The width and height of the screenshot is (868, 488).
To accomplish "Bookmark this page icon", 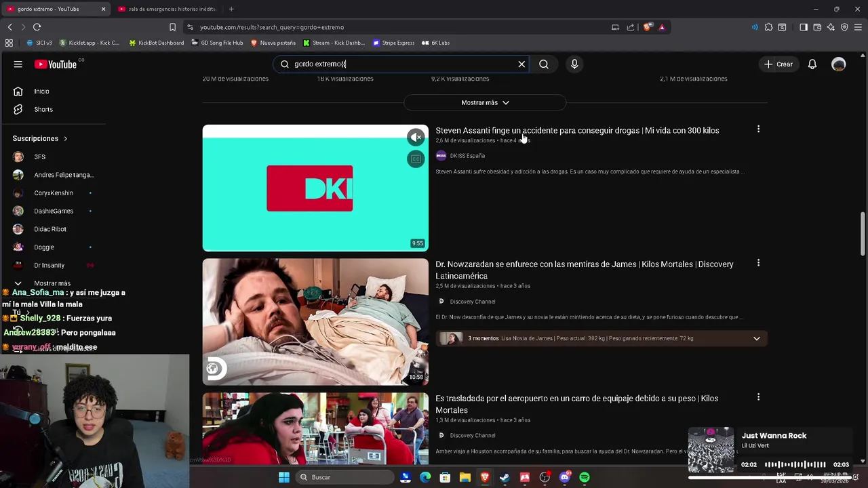I will pyautogui.click(x=172, y=27).
